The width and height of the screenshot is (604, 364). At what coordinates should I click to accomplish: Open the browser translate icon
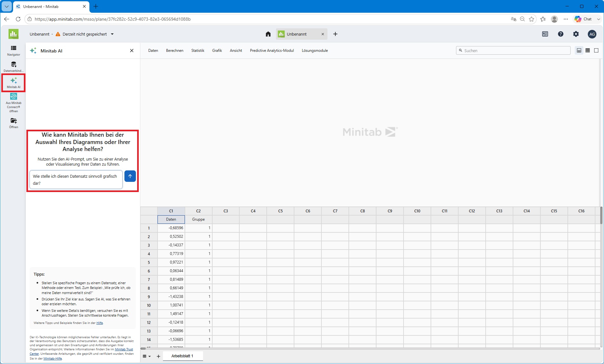[513, 19]
